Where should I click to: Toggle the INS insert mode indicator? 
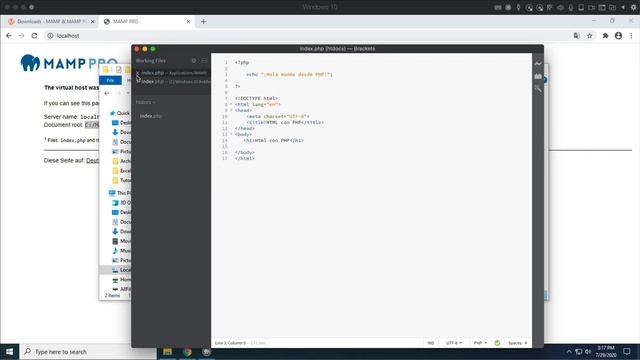point(431,343)
